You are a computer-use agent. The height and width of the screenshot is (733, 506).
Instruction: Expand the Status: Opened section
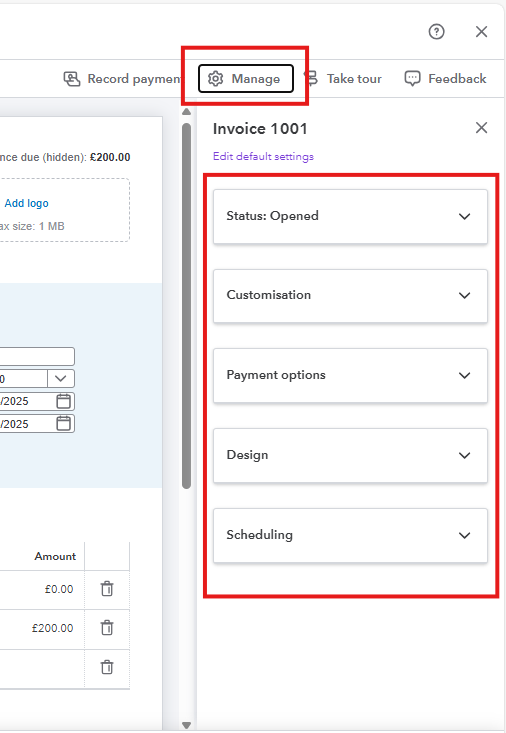(x=350, y=216)
